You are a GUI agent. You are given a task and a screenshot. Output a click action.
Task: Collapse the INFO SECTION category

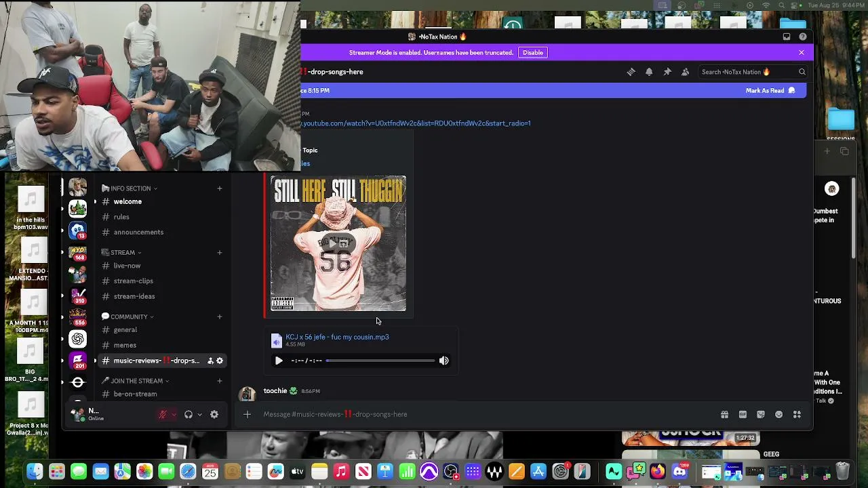tap(129, 188)
